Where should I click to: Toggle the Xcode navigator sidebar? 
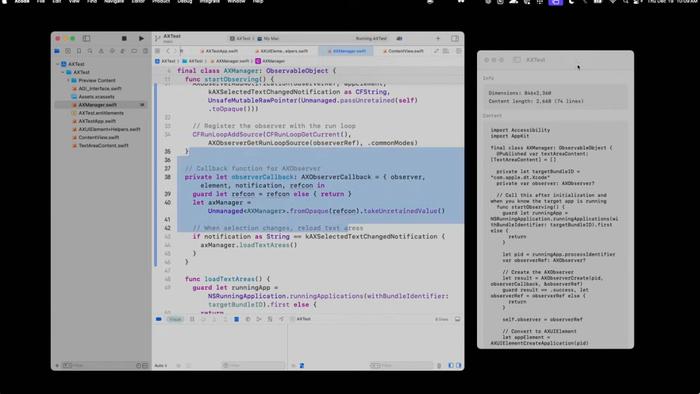pyautogui.click(x=86, y=38)
